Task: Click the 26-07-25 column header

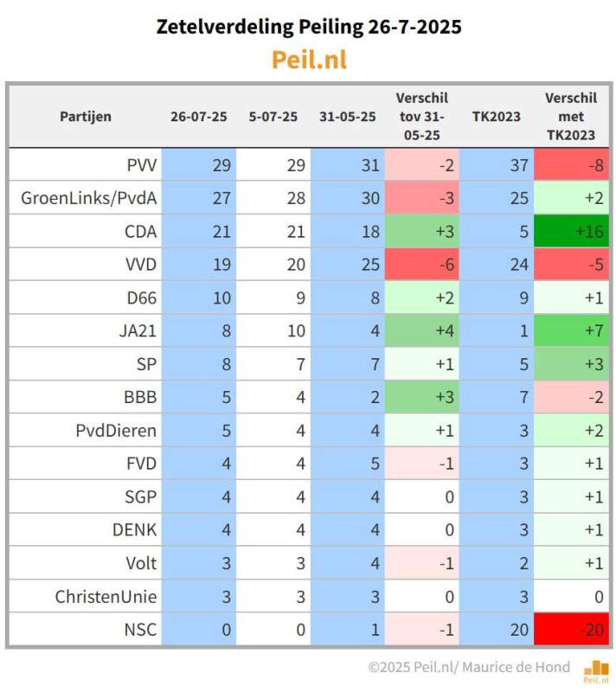Action: (x=199, y=117)
